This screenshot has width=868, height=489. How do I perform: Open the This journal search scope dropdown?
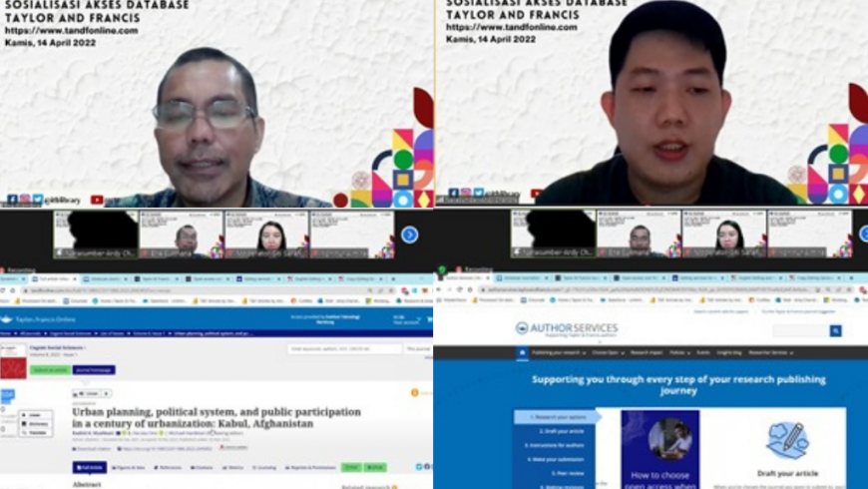coord(419,349)
